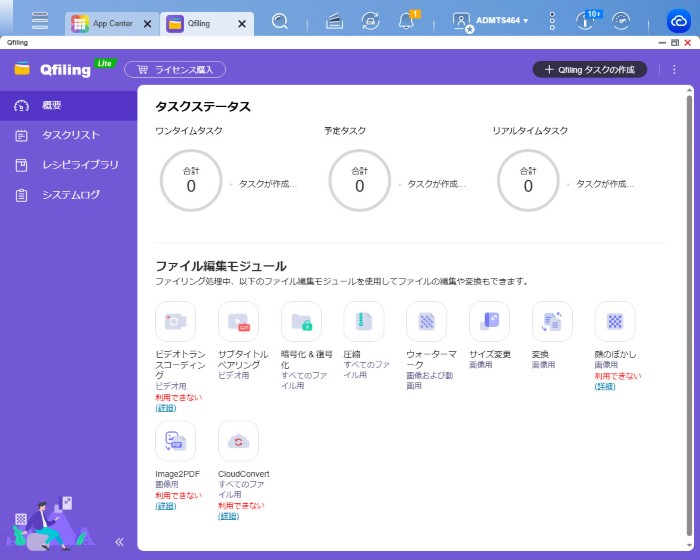Image resolution: width=700 pixels, height=560 pixels.
Task: Open the Qfiling three-dot options menu
Action: tap(674, 70)
